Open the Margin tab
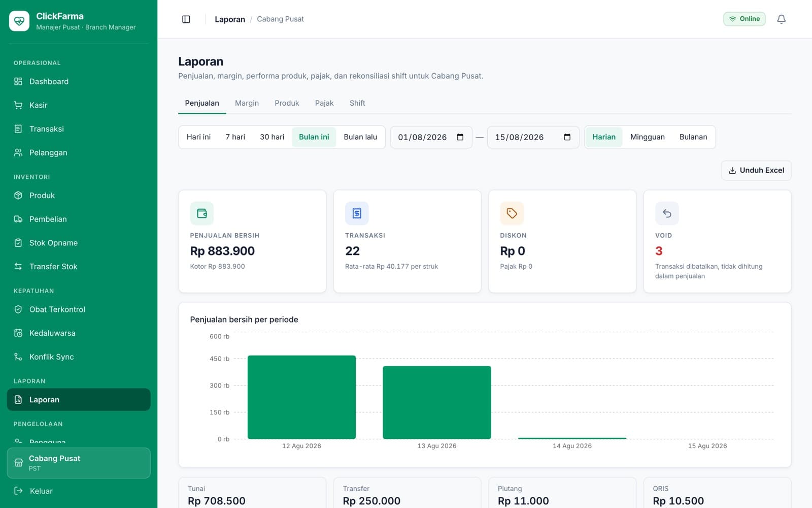Viewport: 812px width, 508px height. click(x=247, y=103)
